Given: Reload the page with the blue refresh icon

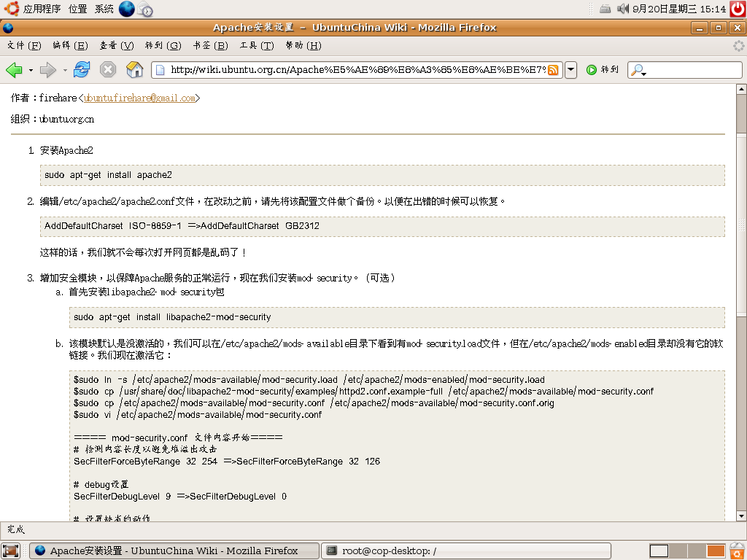Looking at the screenshot, I should click(x=82, y=70).
